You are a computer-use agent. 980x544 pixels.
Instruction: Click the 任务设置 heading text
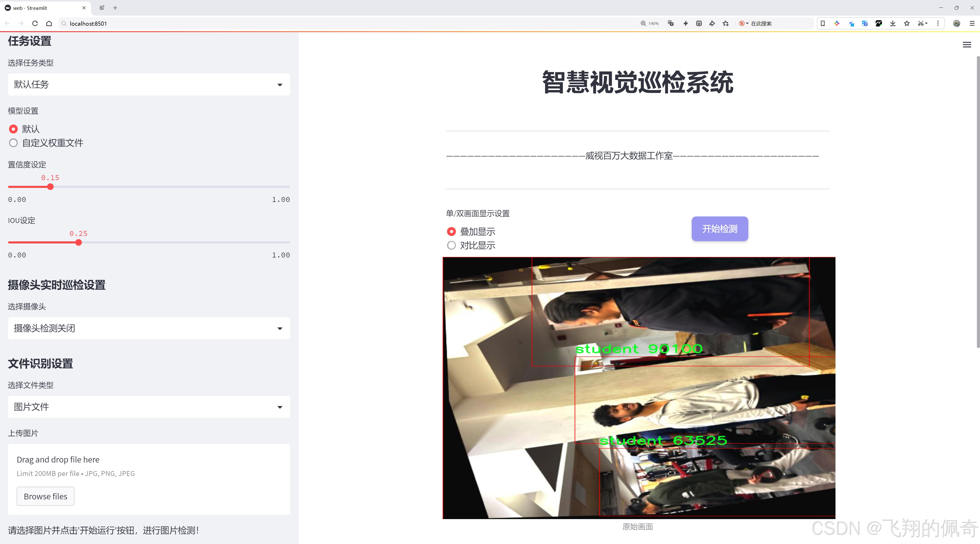tap(30, 41)
